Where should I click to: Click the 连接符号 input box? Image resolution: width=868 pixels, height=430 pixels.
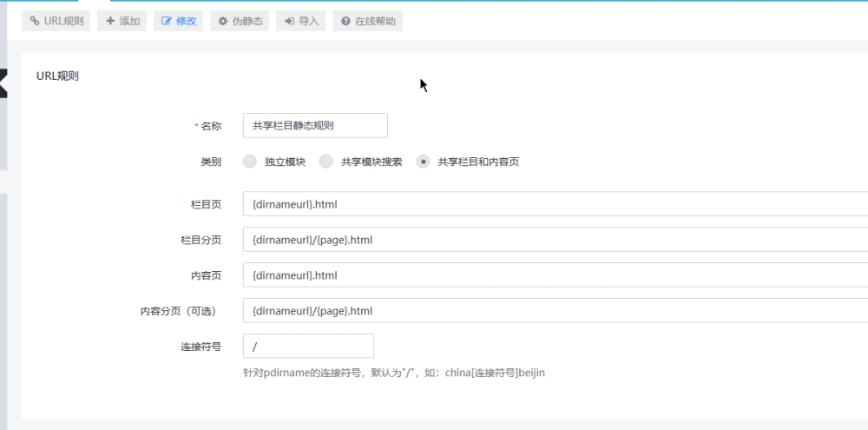[308, 346]
